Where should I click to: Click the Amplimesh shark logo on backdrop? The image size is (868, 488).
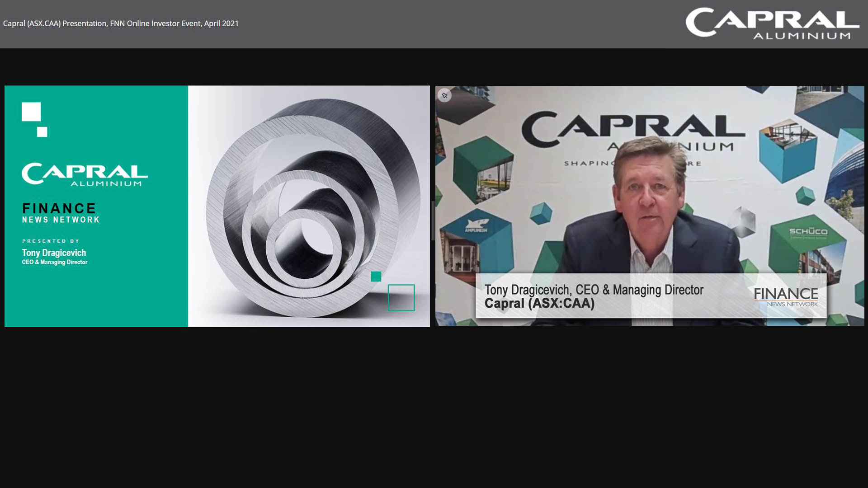click(x=476, y=225)
